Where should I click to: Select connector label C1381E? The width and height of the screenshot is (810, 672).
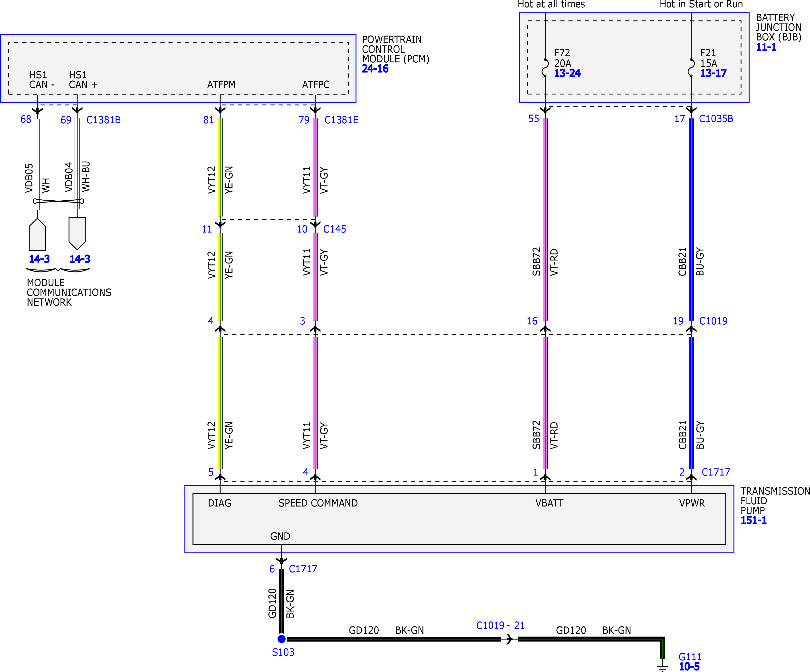click(341, 120)
